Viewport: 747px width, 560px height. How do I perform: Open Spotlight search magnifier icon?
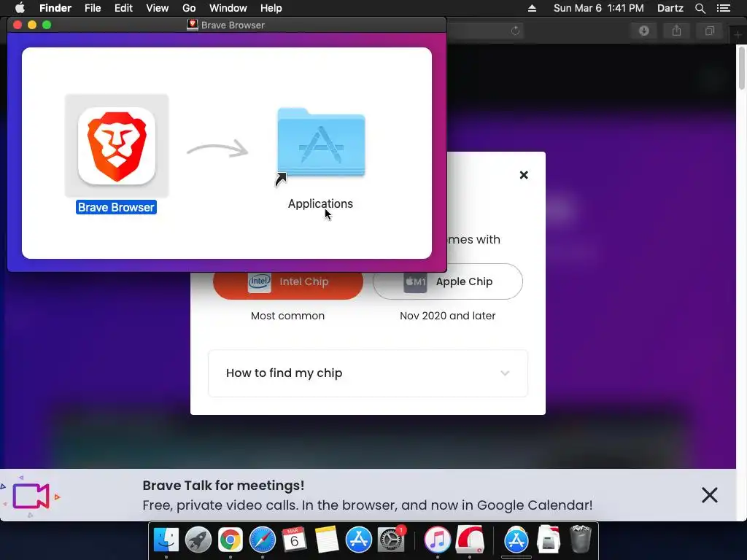[x=700, y=8]
